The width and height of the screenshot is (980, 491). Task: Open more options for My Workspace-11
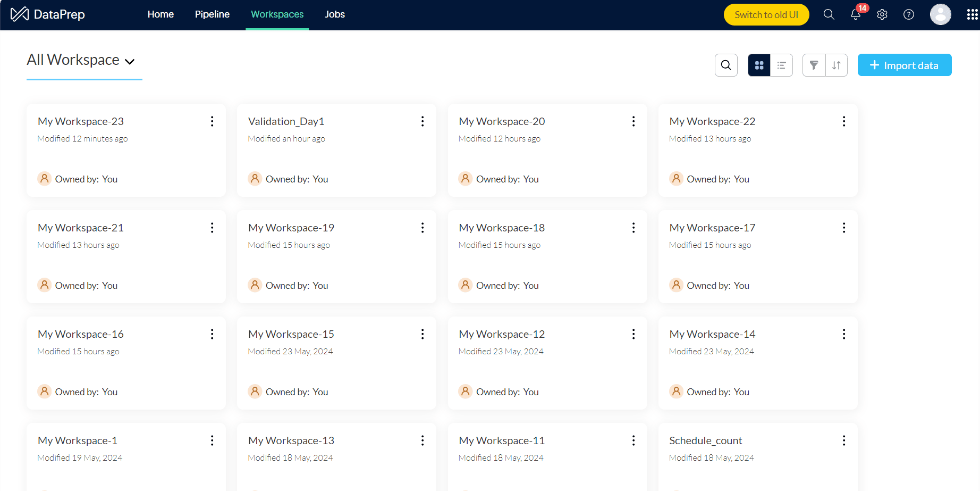633,440
